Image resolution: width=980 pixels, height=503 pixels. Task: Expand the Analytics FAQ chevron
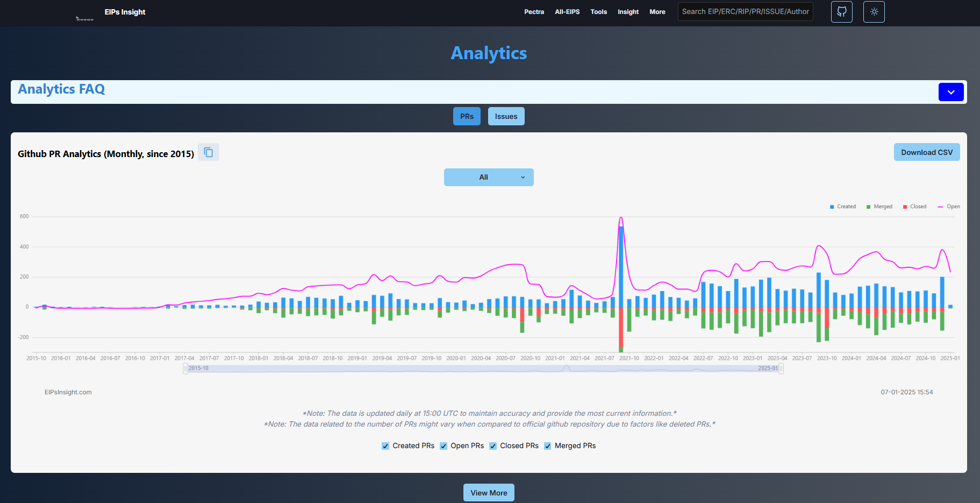(x=950, y=92)
